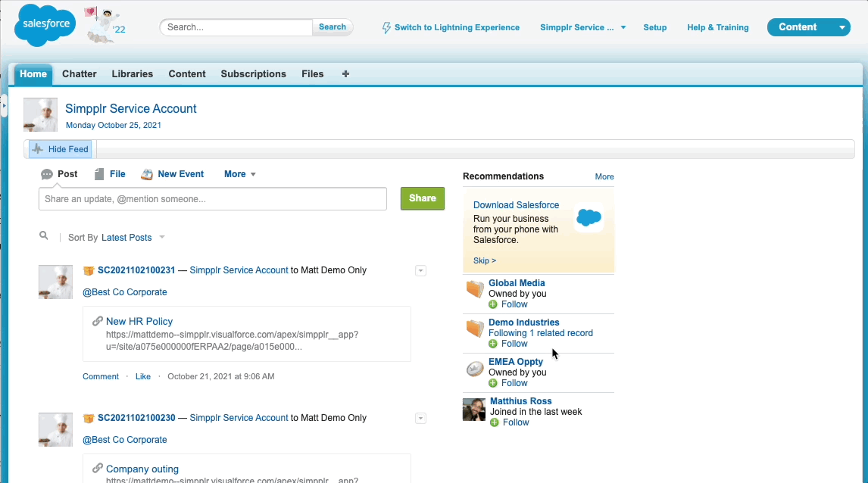Focus the top Search input field
Image resolution: width=868 pixels, height=483 pixels.
236,27
